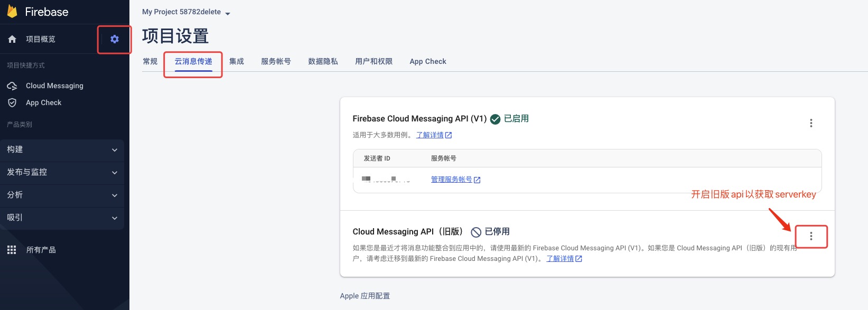
Task: Click the 产品类别 sidebar label
Action: (x=20, y=125)
